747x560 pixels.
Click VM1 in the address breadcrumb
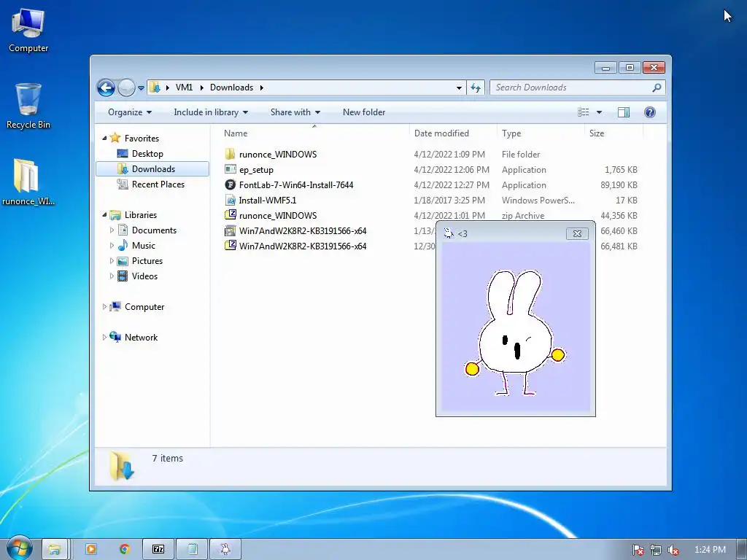[184, 87]
